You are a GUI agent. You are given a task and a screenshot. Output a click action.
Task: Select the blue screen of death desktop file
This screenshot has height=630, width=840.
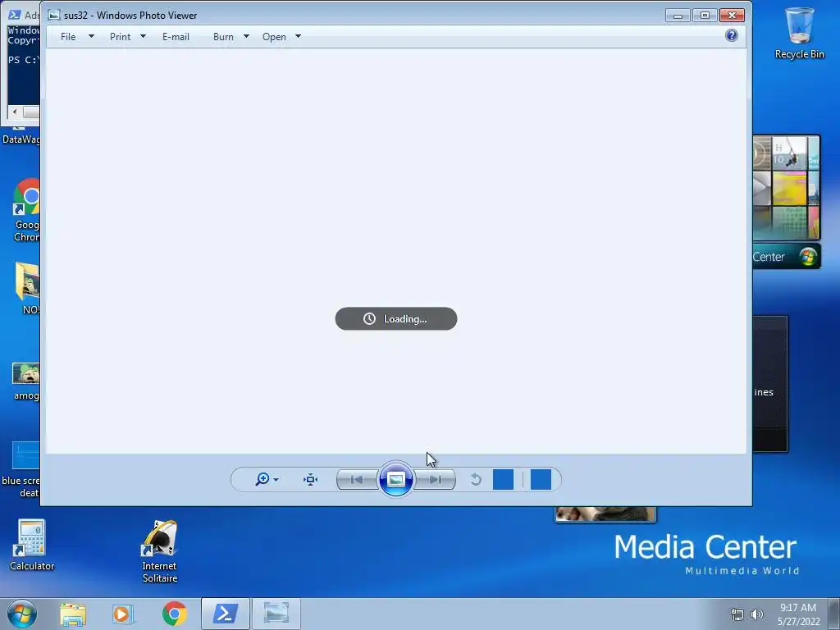21,470
